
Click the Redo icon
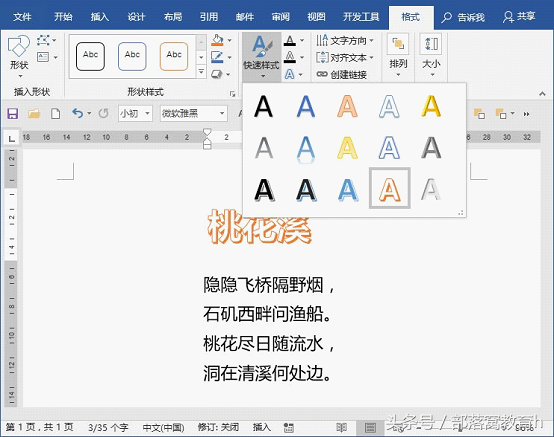104,113
